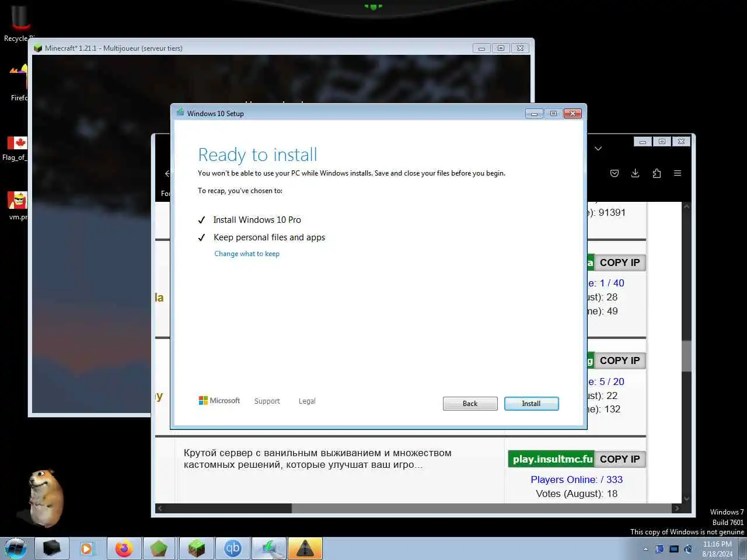This screenshot has height=560, width=747.
Task: Copy IP of the server showing 5 / 20
Action: point(620,360)
